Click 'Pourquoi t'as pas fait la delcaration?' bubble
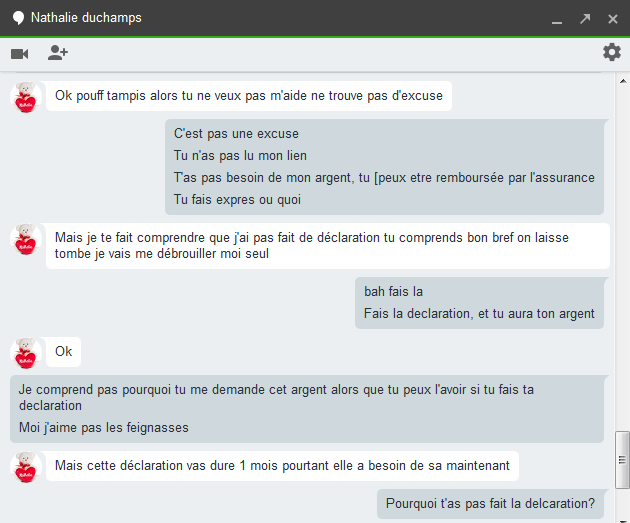The width and height of the screenshot is (630, 523). coord(490,503)
